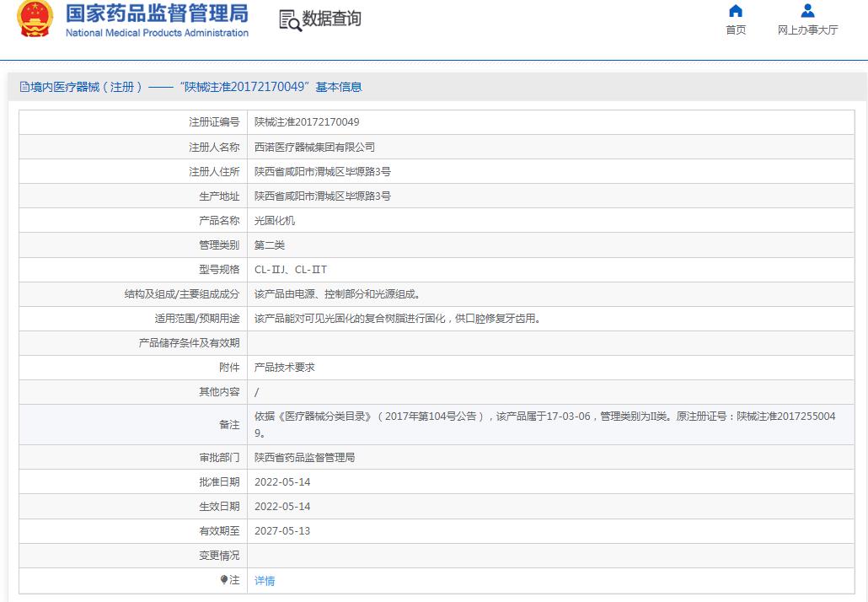Select 西诺医疗器械集团有限公司 registrant name
Screen dimensions: 868x602
314,147
